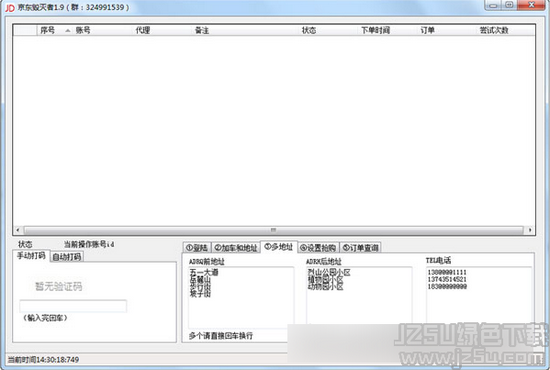Select the ③多地址 tab
Viewport: 550px width, 370px height.
(x=279, y=247)
